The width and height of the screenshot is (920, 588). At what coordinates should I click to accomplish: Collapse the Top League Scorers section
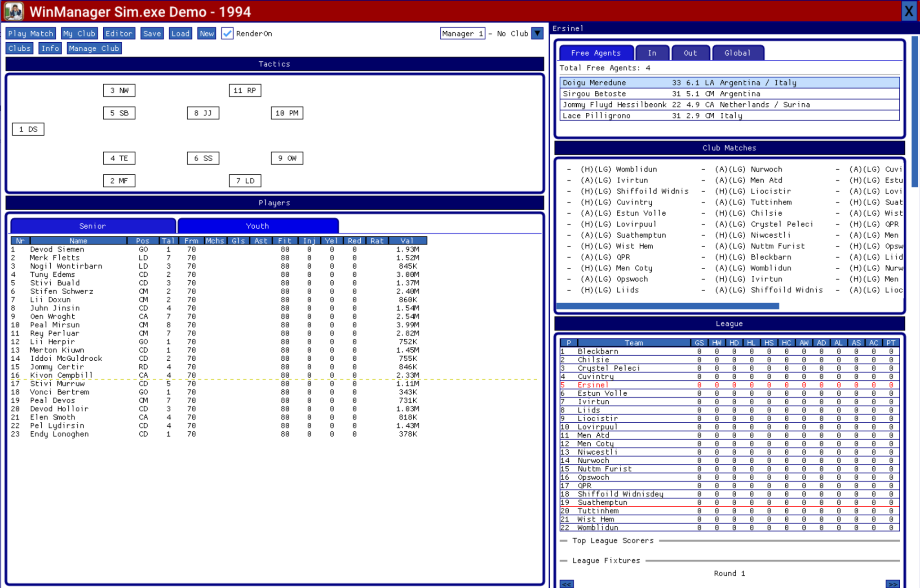click(563, 541)
